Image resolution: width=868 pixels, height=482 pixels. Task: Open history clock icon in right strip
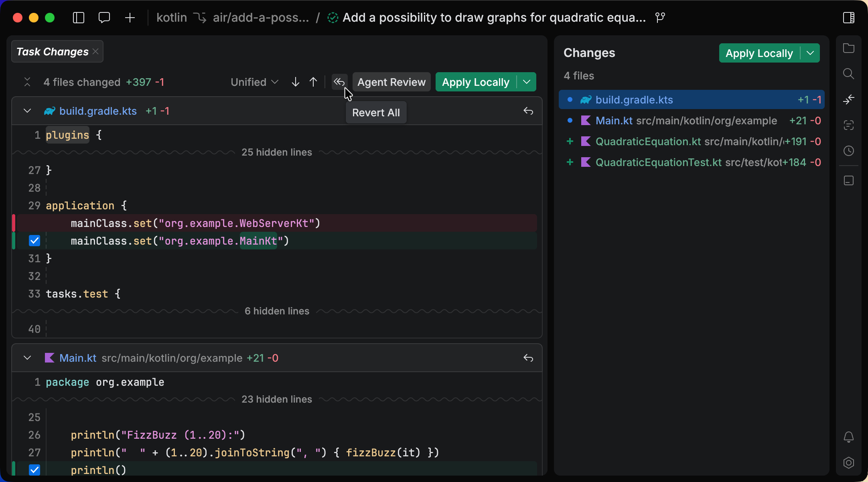coord(848,151)
